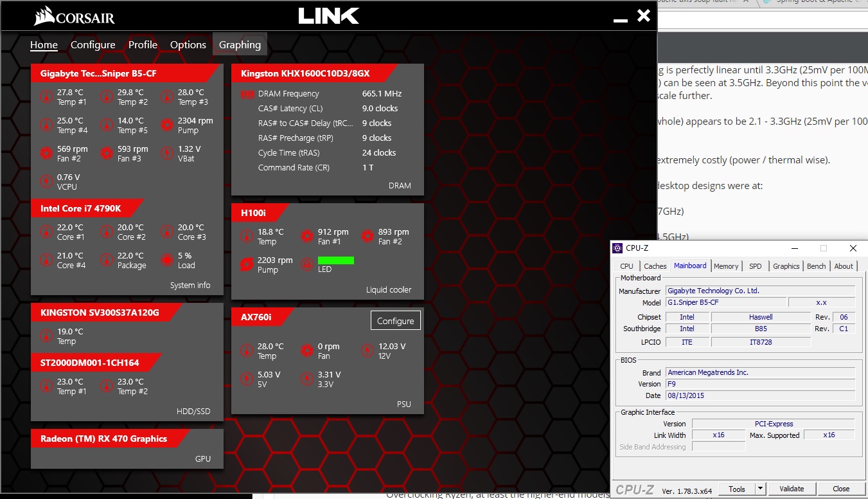Click the KINGSTON SSD 19.0 °C Temp icon

pos(46,336)
